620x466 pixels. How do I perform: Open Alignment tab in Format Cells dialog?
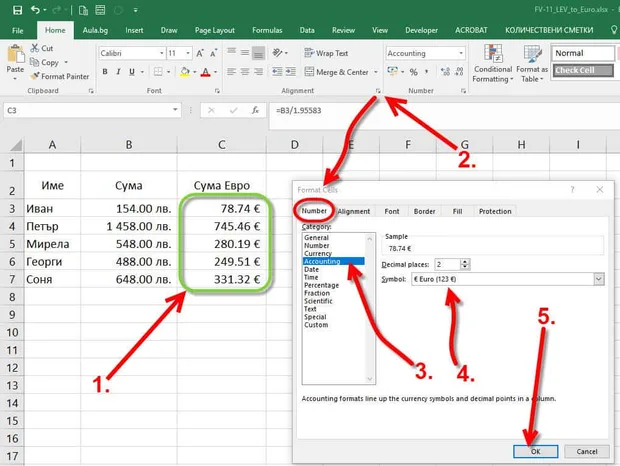[354, 211]
